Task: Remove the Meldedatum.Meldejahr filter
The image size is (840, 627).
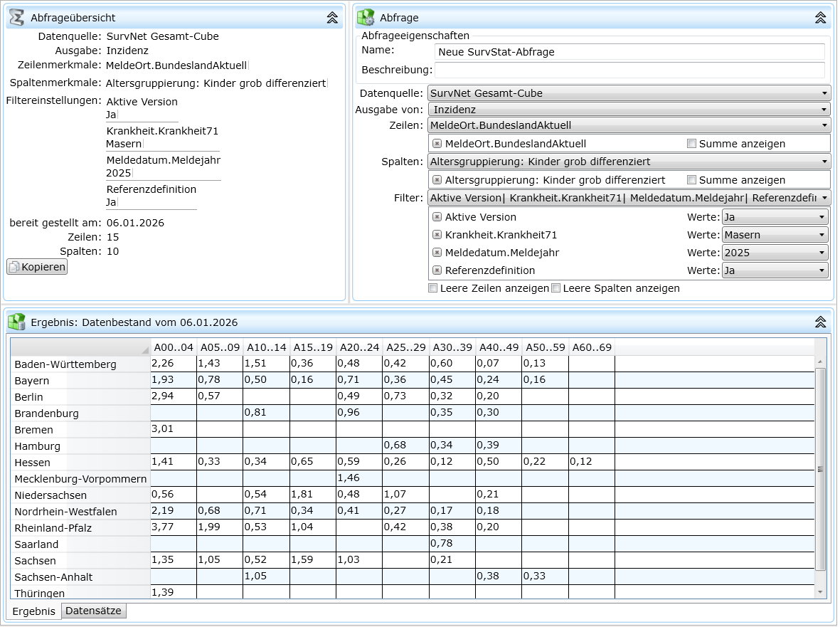Action: coord(437,253)
